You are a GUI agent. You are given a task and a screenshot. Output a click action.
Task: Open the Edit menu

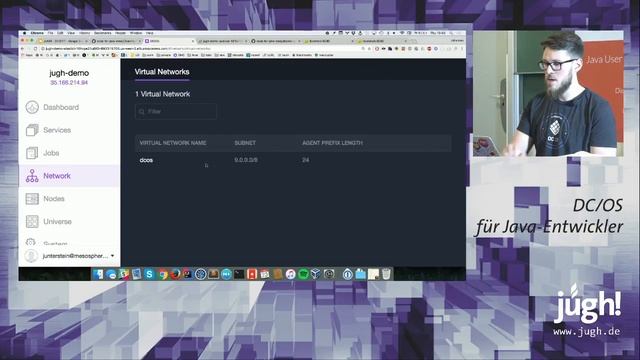click(x=60, y=33)
